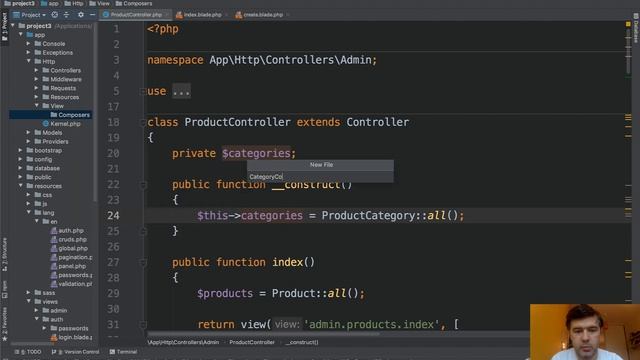The width and height of the screenshot is (640, 360).
Task: Toggle fold marker at line 27
Action: (x=143, y=263)
